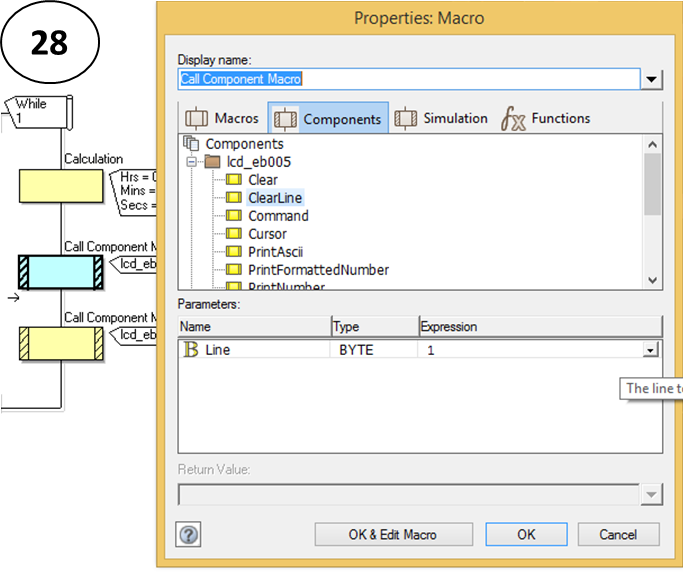Open the Functions tab
Image resolution: width=683 pixels, height=581 pixels.
click(x=546, y=118)
